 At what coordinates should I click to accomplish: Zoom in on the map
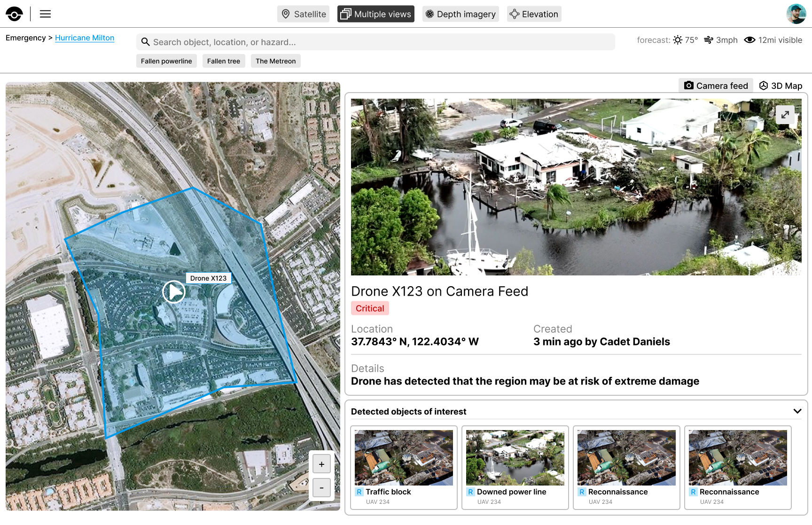321,464
